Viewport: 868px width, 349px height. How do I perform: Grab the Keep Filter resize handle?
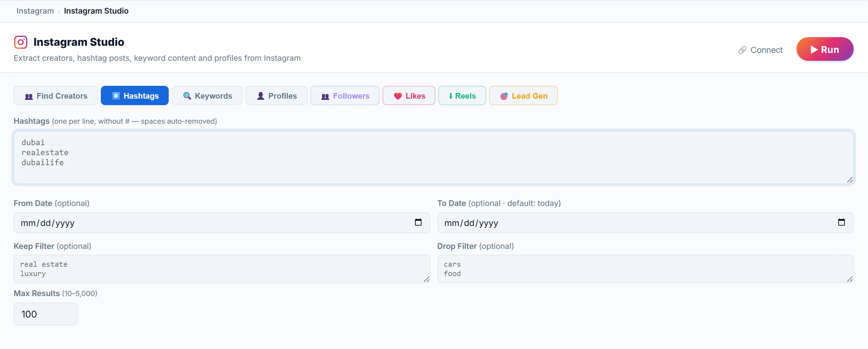coord(426,279)
